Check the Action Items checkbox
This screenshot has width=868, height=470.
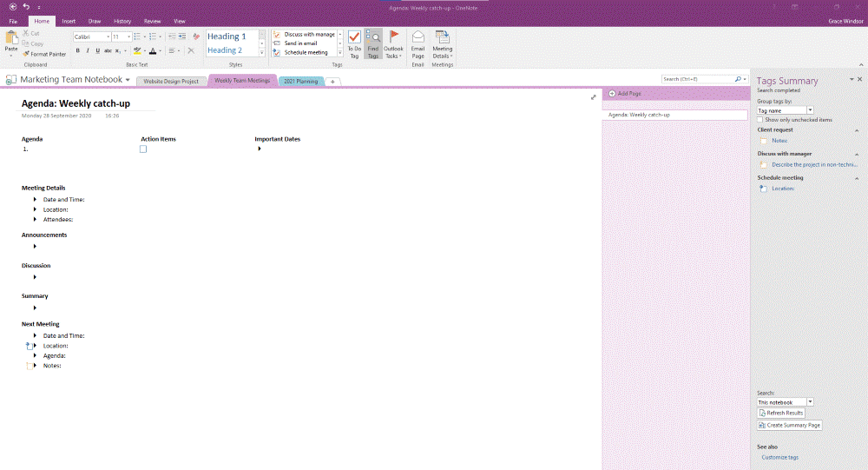(x=143, y=149)
